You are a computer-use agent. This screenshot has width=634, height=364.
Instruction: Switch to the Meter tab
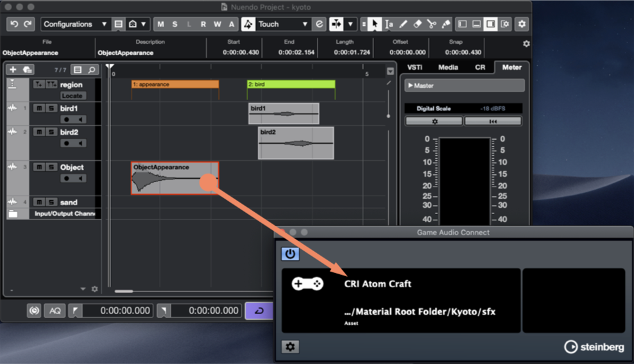click(511, 67)
